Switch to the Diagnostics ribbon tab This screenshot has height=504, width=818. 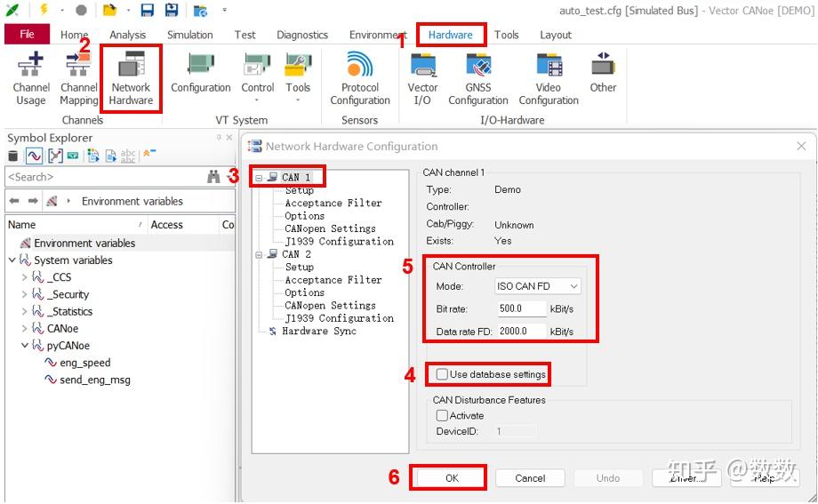(x=302, y=35)
